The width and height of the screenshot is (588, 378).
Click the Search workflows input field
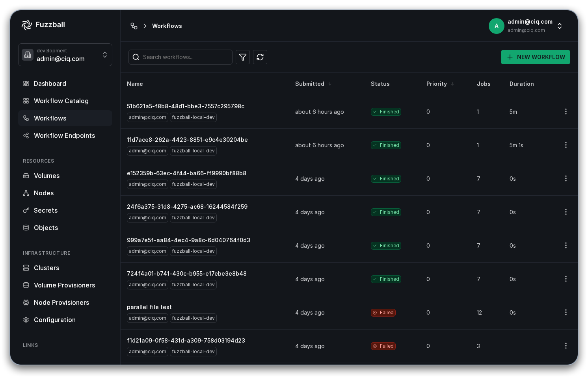[x=180, y=57]
